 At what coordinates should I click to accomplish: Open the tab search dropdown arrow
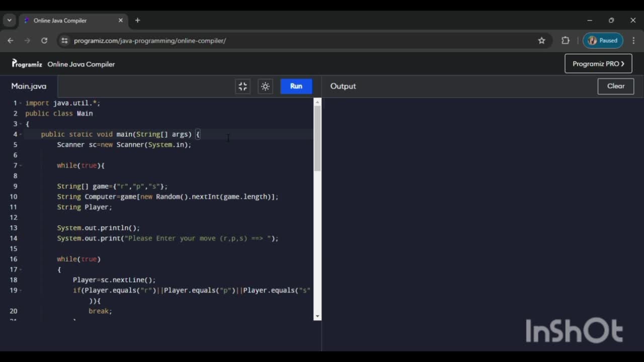(9, 21)
